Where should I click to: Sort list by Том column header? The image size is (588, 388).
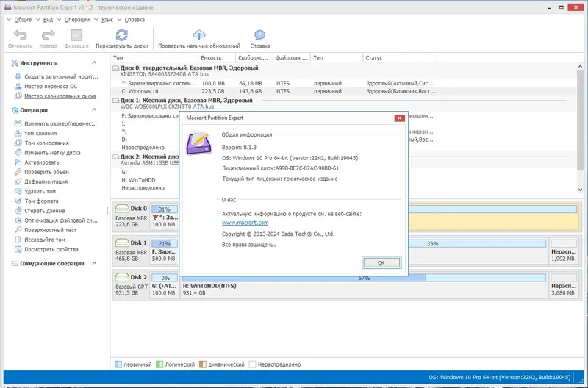(154, 58)
